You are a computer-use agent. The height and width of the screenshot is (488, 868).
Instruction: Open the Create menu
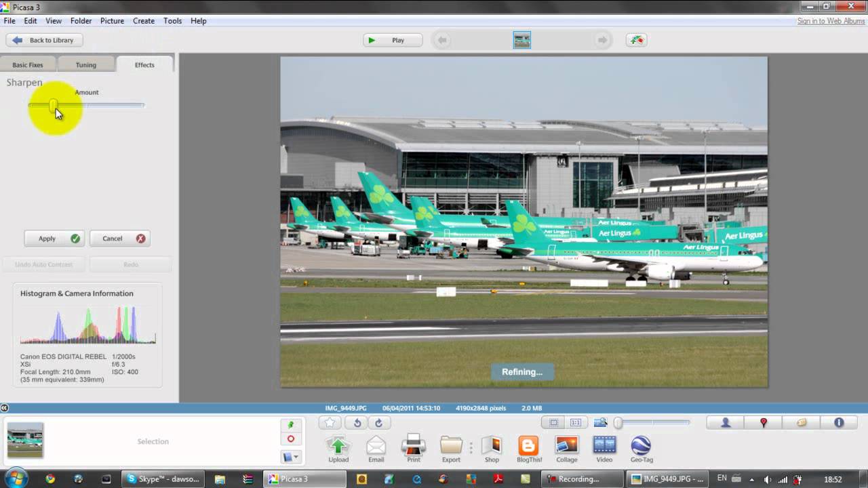(x=144, y=21)
